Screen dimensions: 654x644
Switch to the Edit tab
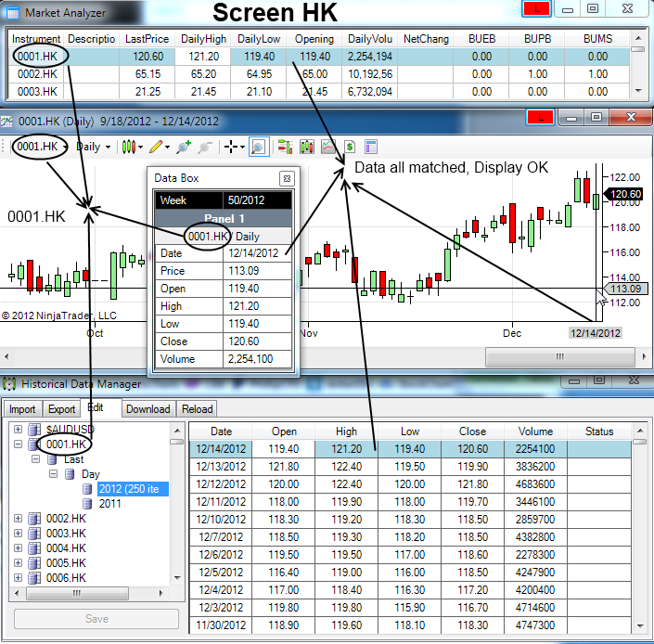pyautogui.click(x=100, y=407)
